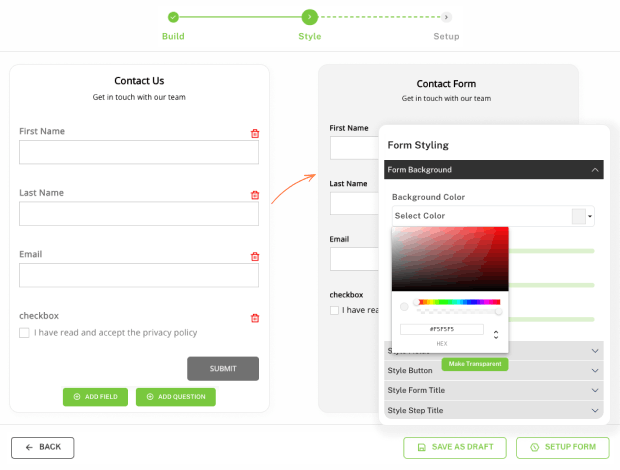Expand the Style Step Title section

(x=493, y=410)
